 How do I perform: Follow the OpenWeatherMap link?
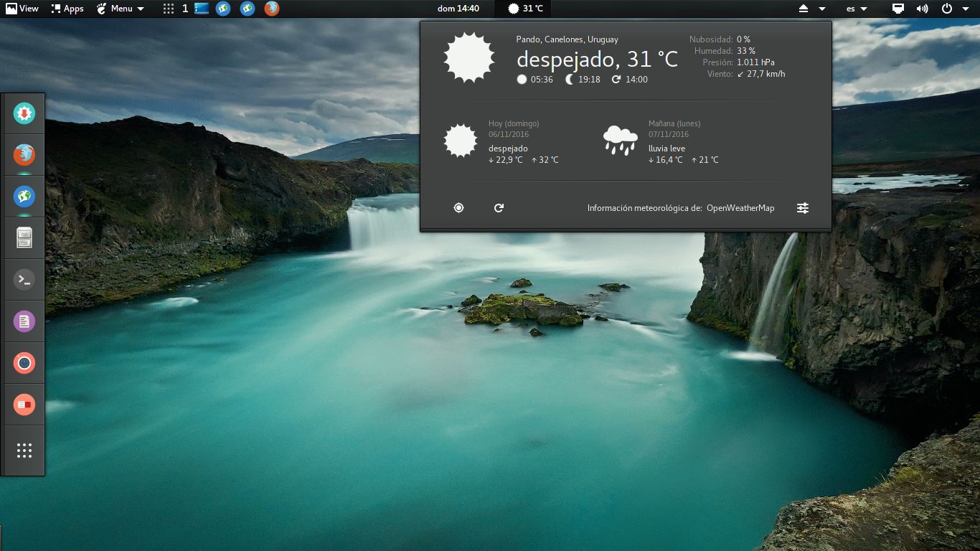pyautogui.click(x=740, y=208)
